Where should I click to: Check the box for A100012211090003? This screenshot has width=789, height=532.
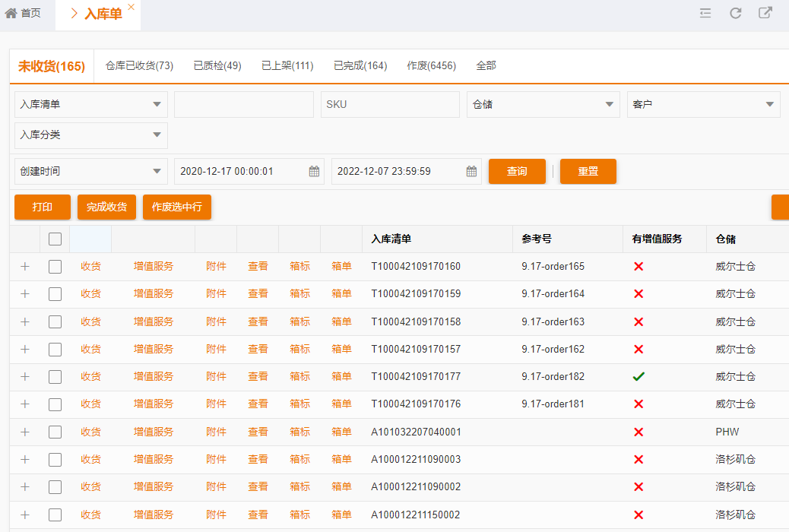[55, 460]
